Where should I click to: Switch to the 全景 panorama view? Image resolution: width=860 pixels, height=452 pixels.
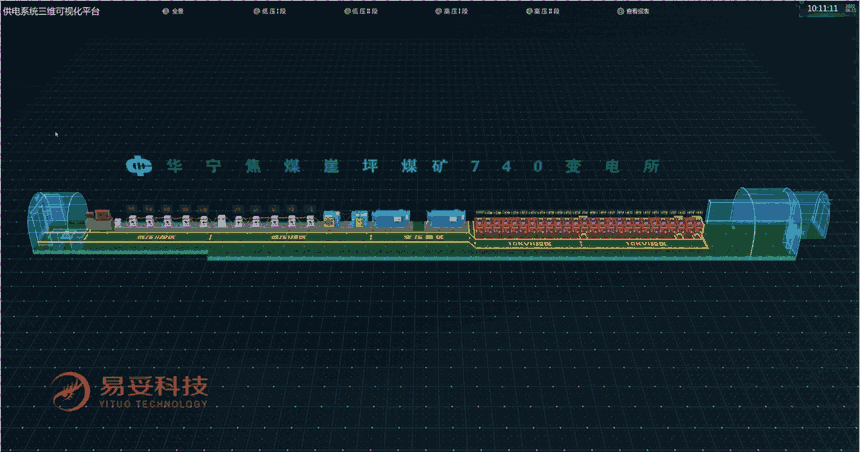pos(176,11)
